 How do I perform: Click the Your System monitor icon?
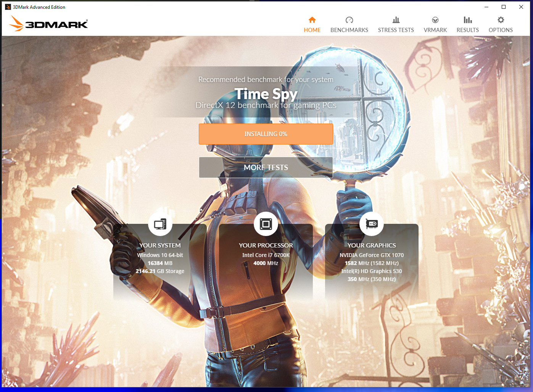[x=160, y=224]
